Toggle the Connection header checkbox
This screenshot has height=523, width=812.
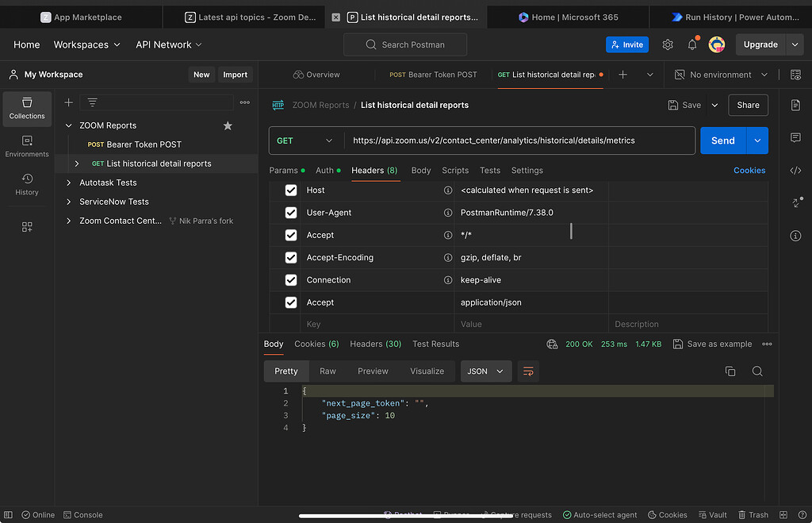coord(291,280)
